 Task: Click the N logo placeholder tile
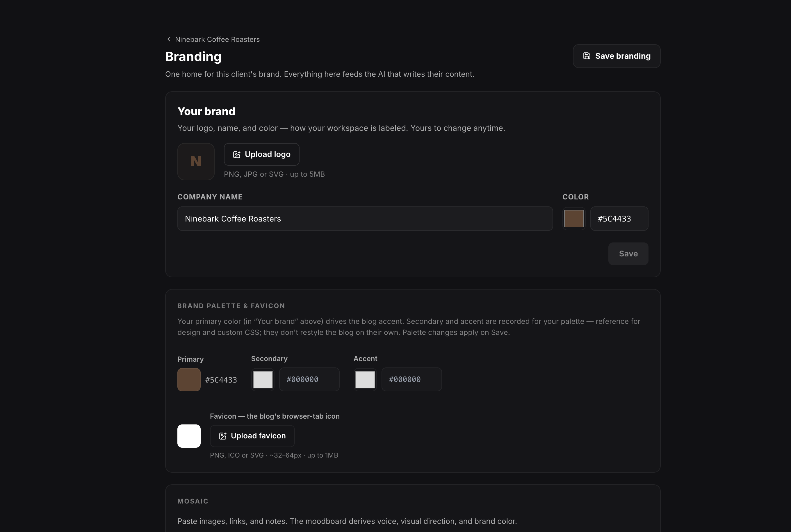196,162
